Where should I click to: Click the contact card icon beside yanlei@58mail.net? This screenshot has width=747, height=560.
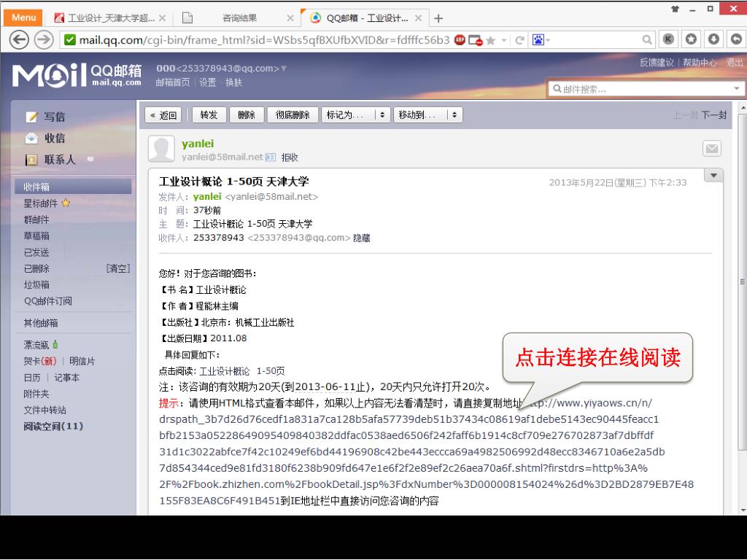(x=271, y=157)
